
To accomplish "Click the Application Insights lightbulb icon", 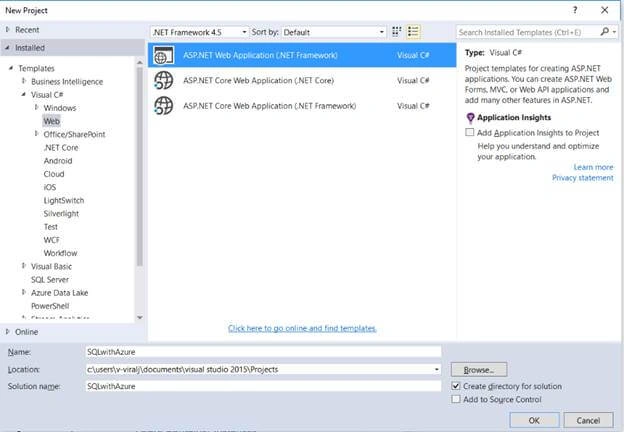I will [470, 117].
